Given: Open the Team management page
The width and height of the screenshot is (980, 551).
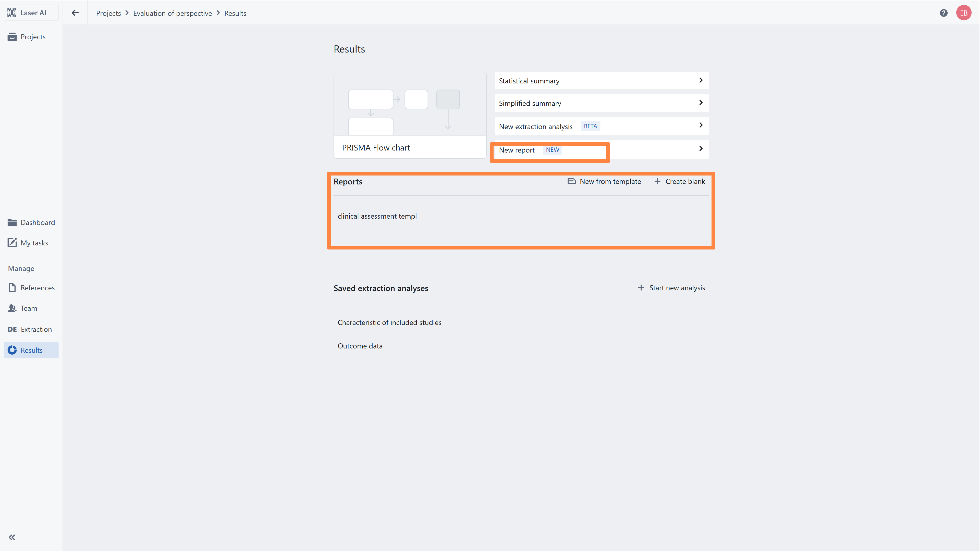Looking at the screenshot, I should 29,308.
